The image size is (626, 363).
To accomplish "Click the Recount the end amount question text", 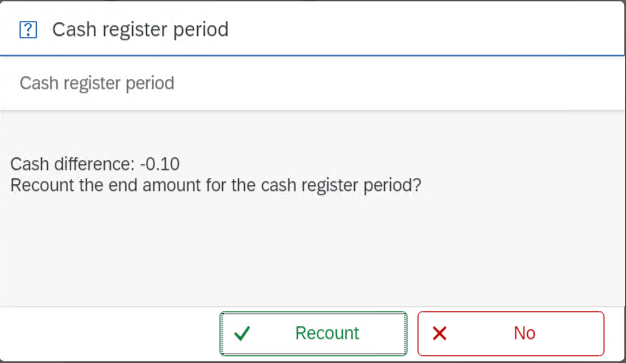I will 216,185.
